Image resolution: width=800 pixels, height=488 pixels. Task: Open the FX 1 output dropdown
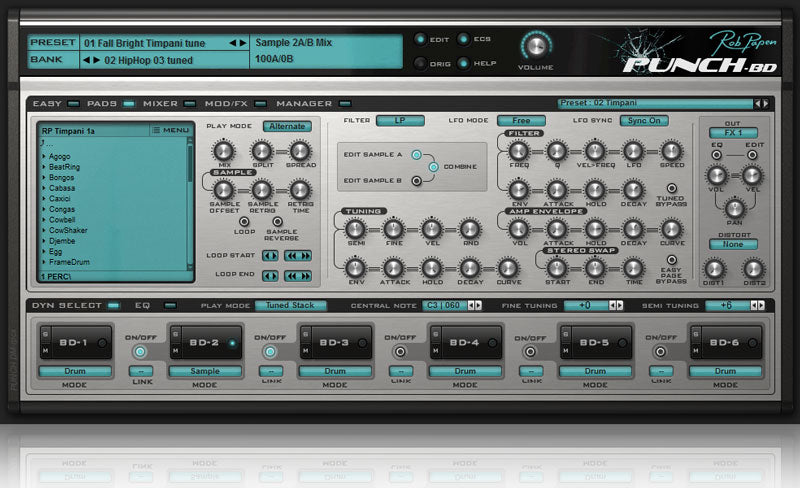point(733,133)
